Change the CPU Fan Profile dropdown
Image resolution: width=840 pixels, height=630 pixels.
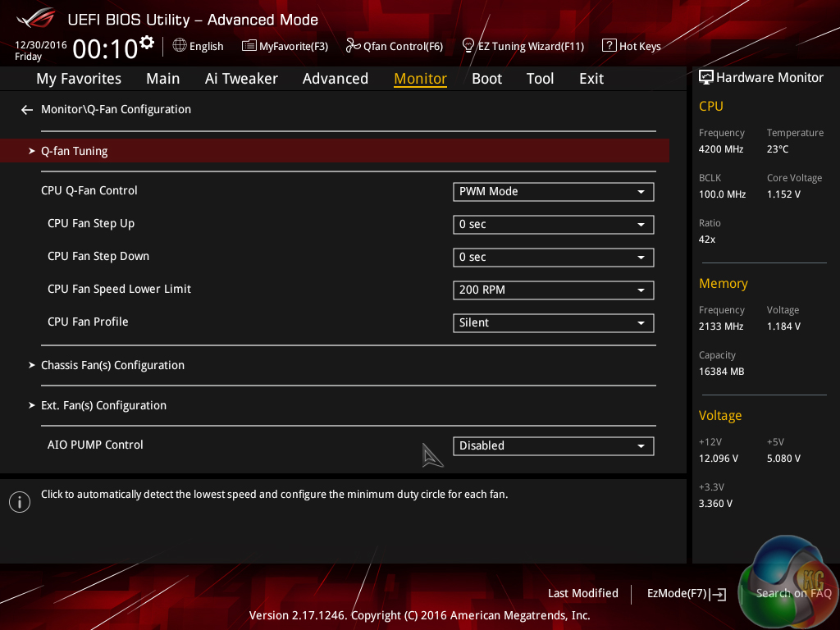pyautogui.click(x=553, y=322)
